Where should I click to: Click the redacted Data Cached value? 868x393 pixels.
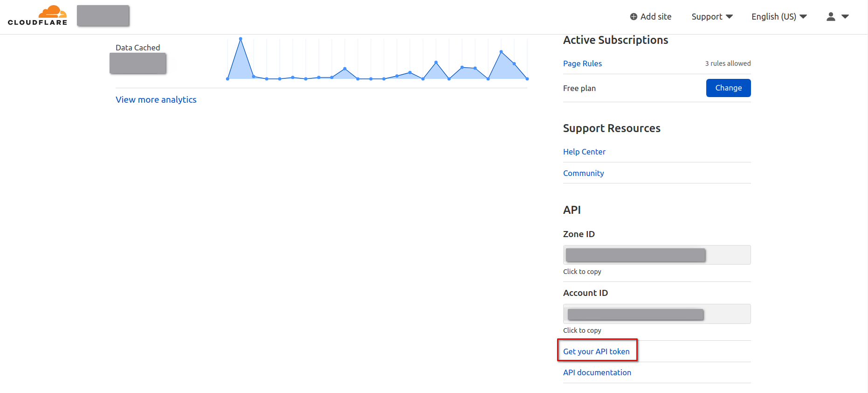(138, 63)
